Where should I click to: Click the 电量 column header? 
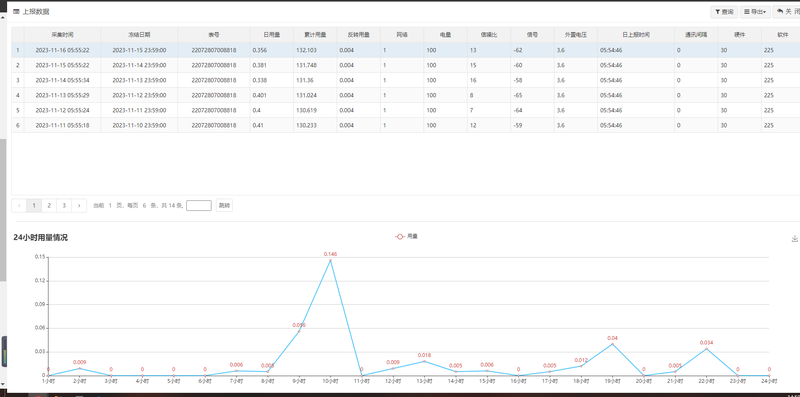pos(445,35)
